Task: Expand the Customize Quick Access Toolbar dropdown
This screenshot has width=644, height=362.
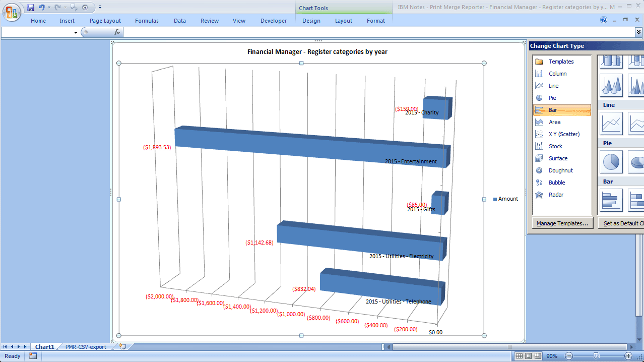Action: [100, 8]
